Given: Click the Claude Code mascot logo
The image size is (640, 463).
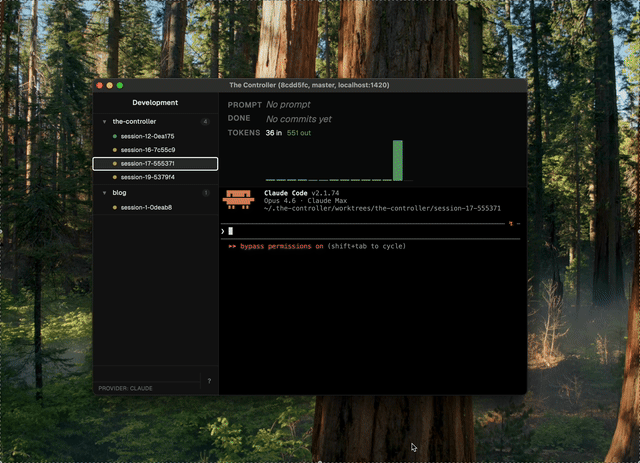Looking at the screenshot, I should click(238, 200).
